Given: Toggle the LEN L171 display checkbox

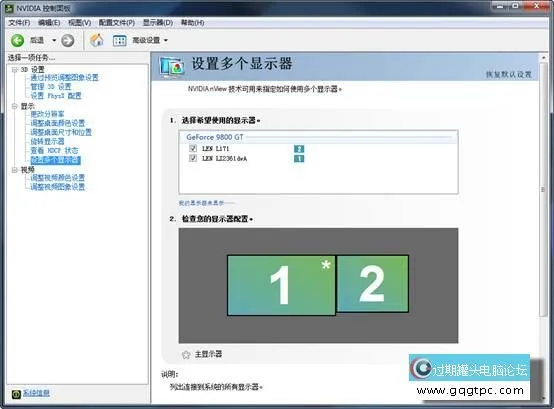Looking at the screenshot, I should [193, 148].
